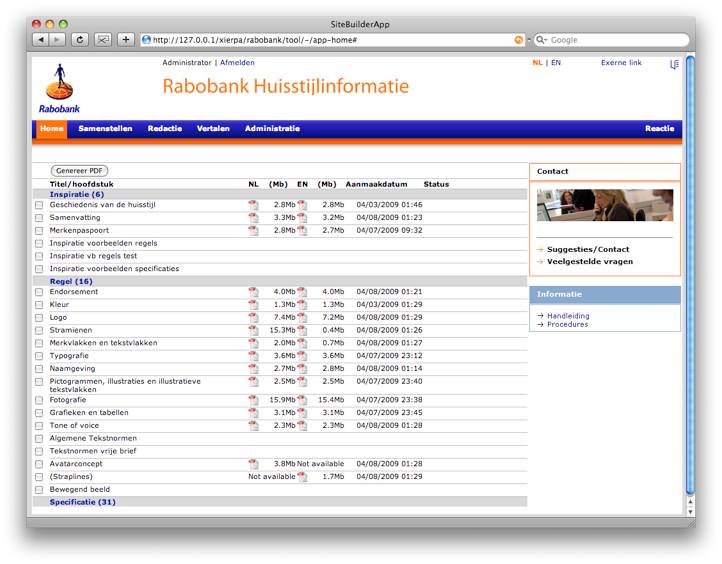Open EN PDF for Samenvatting
This screenshot has height=564, width=722.
302,218
